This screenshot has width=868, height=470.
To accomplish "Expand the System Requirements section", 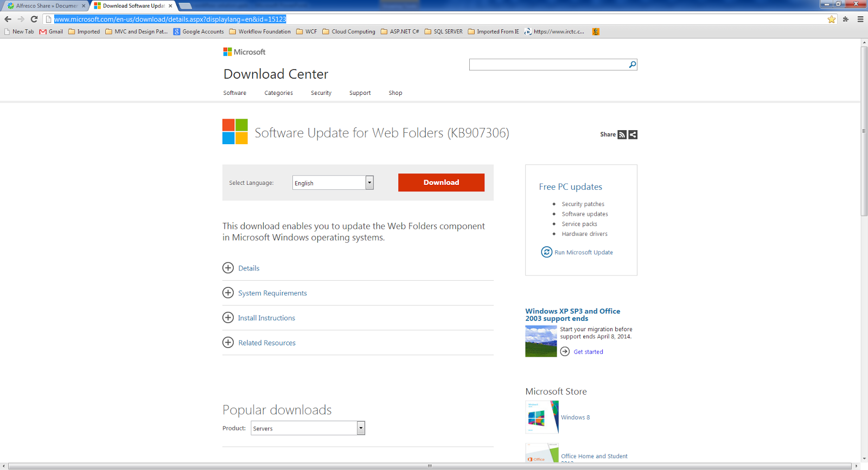I will tap(265, 293).
